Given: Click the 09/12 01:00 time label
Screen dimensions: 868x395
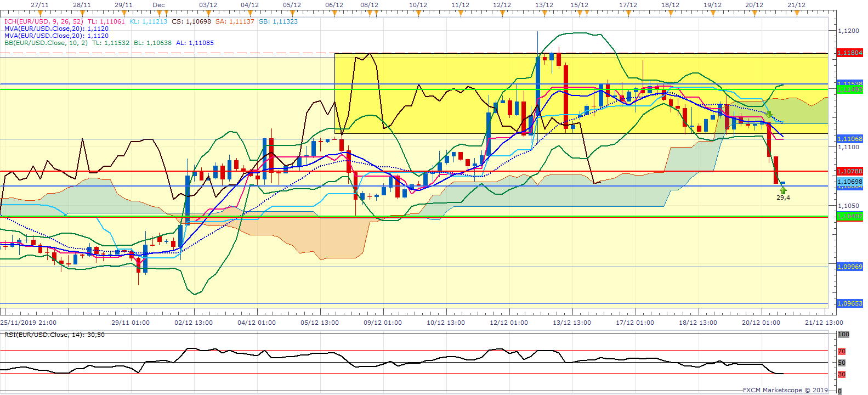Looking at the screenshot, I should (383, 323).
